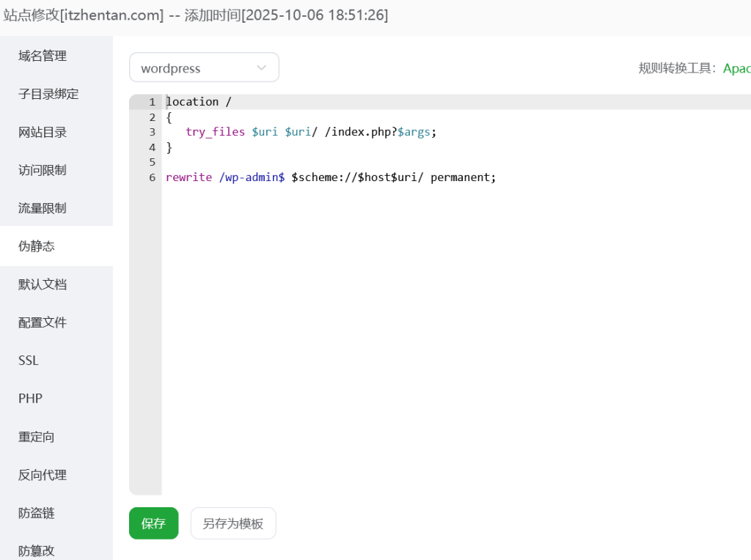Open the 重定向 settings

point(36,436)
